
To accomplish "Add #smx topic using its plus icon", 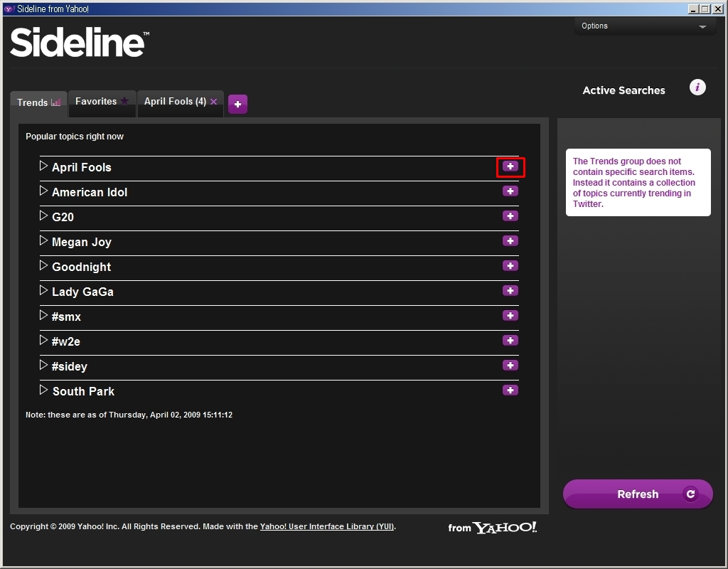I will point(510,316).
